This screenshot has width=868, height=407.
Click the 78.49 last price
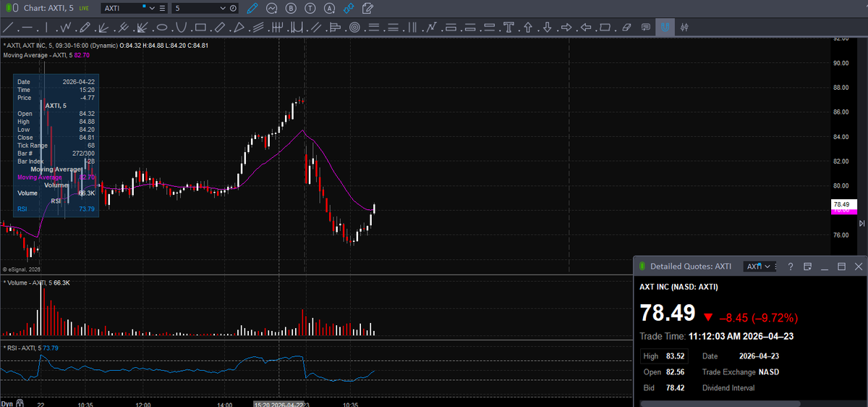pyautogui.click(x=667, y=313)
